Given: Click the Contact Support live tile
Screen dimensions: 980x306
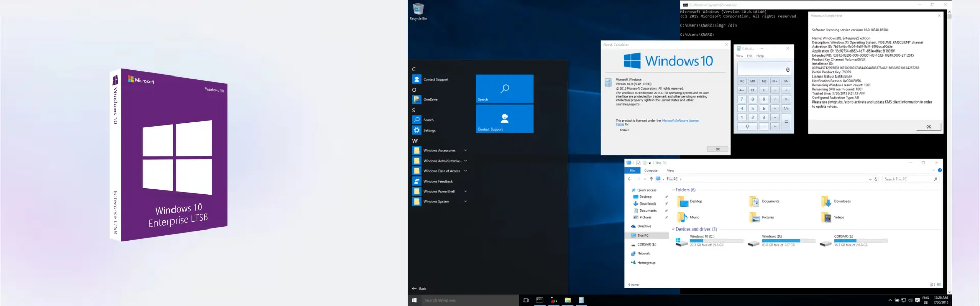Looking at the screenshot, I should [504, 118].
